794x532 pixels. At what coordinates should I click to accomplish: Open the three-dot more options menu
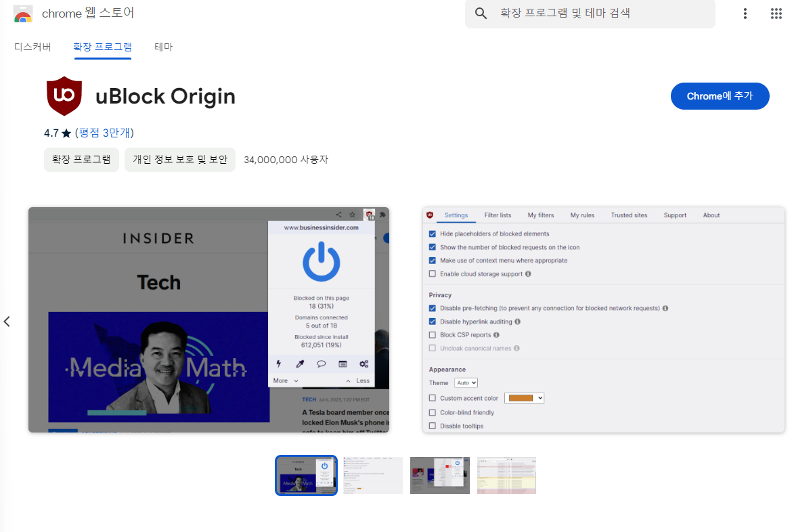click(745, 14)
